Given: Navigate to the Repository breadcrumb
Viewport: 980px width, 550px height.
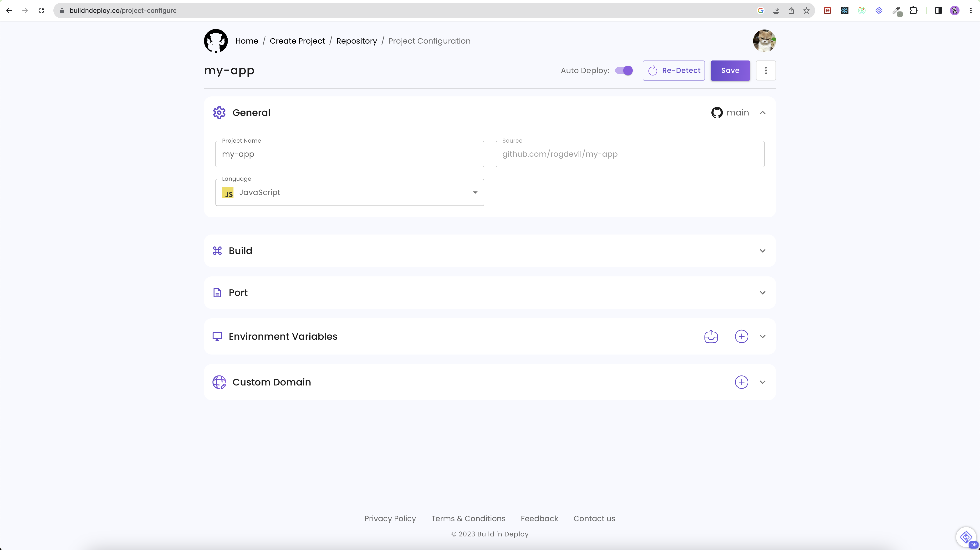Looking at the screenshot, I should coord(356,41).
